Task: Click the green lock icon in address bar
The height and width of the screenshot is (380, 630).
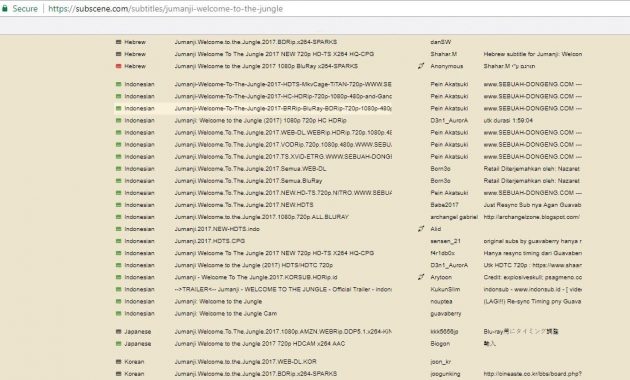Action: click(5, 8)
